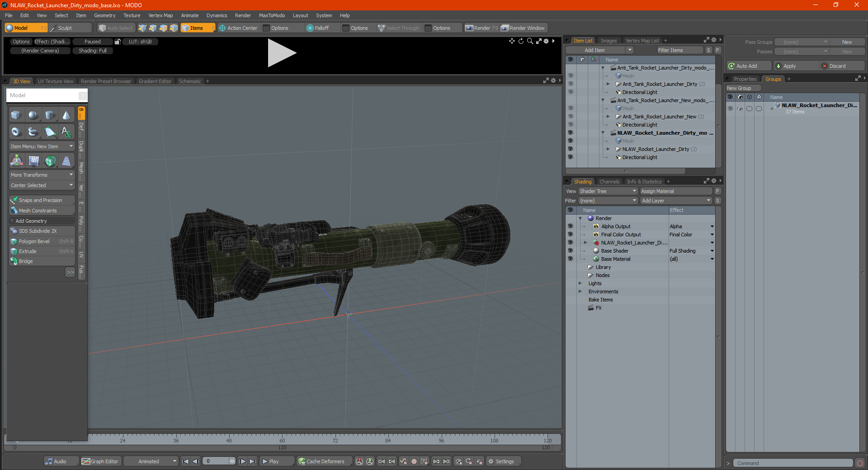Switch to the Schematic tab
This screenshot has width=868, height=470.
click(x=190, y=81)
